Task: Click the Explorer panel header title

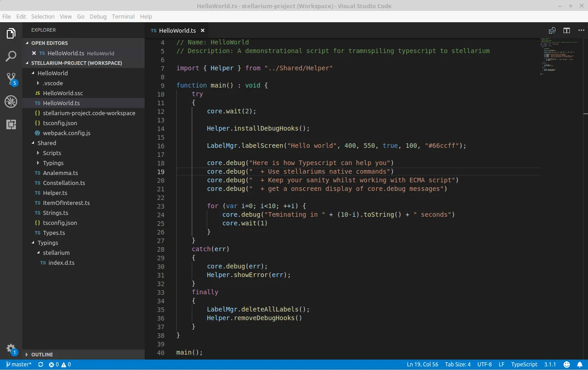Action: tap(44, 30)
